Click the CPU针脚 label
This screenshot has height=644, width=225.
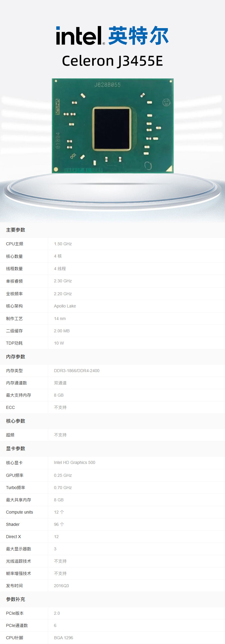14,638
